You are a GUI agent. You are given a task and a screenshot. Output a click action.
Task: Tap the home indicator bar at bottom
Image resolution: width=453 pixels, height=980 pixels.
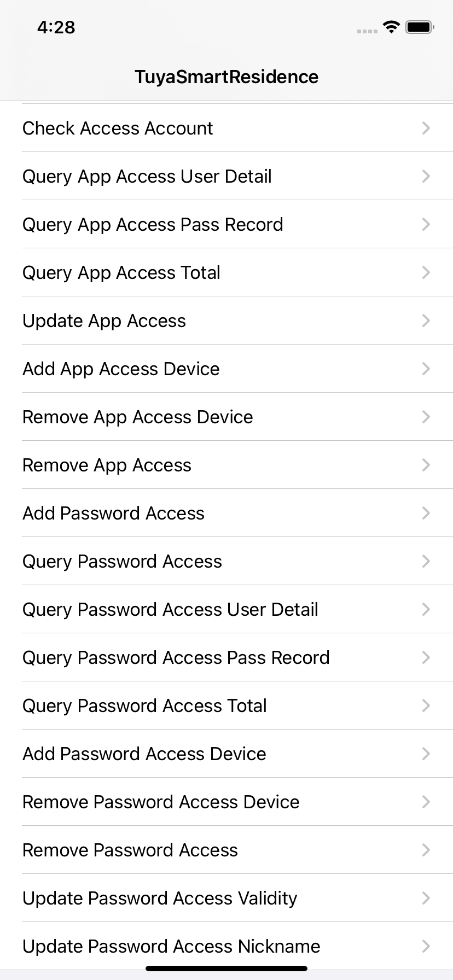(226, 968)
